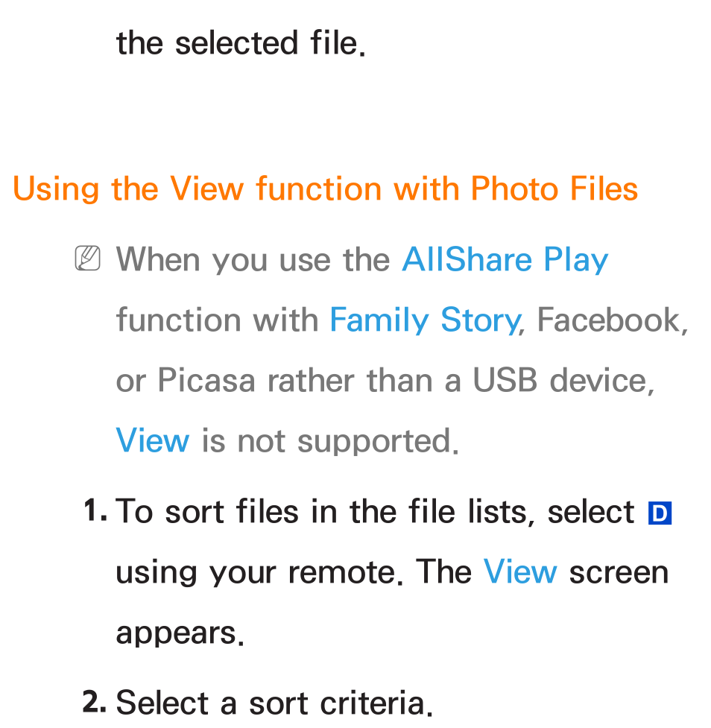Viewport: 711px width, 728px height.
Task: Click step number 2 marker
Action: coord(94,701)
